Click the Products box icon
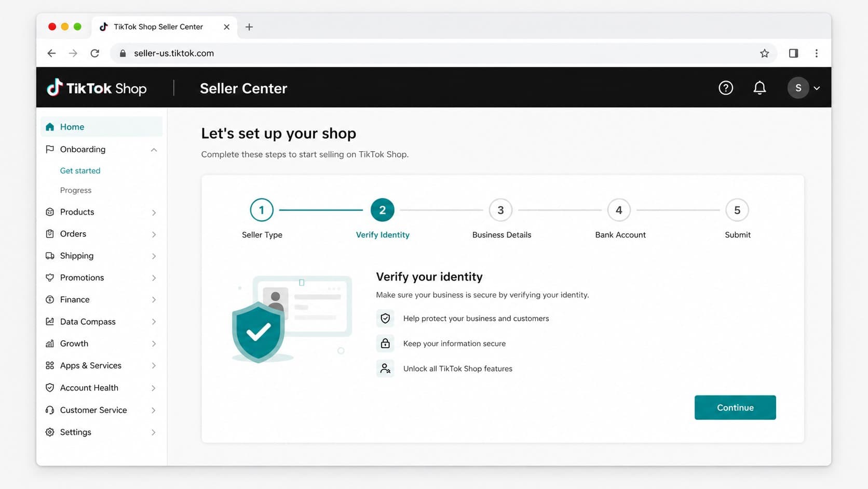868x489 pixels. 50,212
